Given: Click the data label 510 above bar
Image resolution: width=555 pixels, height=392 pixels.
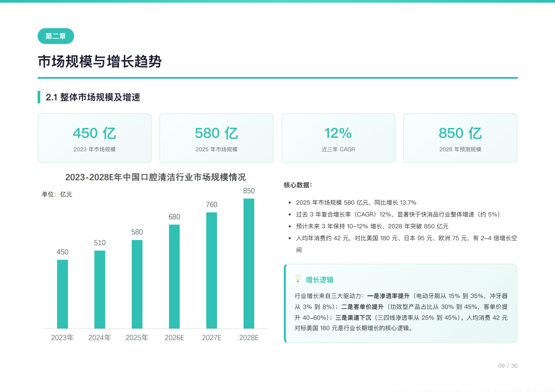Looking at the screenshot, I should [x=100, y=243].
